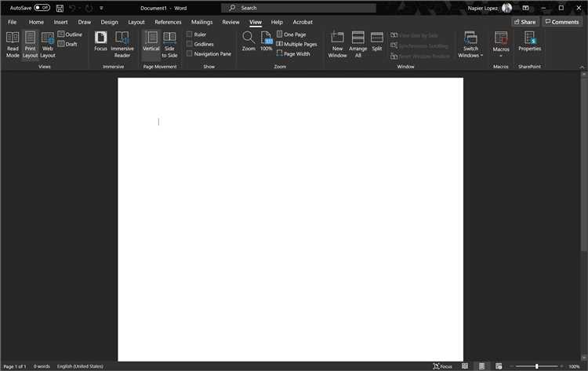The height and width of the screenshot is (371, 588).
Task: Click the zoom slider handle
Action: click(536, 366)
